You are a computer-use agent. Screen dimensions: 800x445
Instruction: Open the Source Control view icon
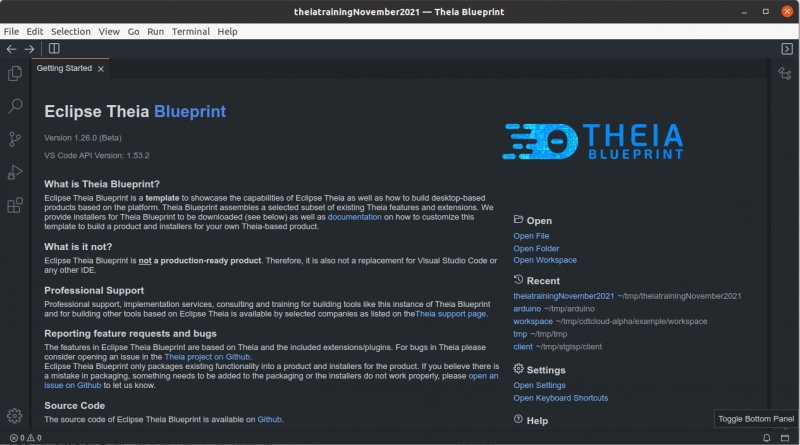click(15, 139)
